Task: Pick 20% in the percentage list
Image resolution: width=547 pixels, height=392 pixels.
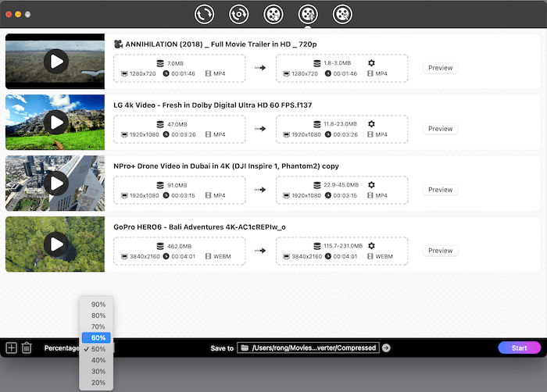Action: [98, 383]
